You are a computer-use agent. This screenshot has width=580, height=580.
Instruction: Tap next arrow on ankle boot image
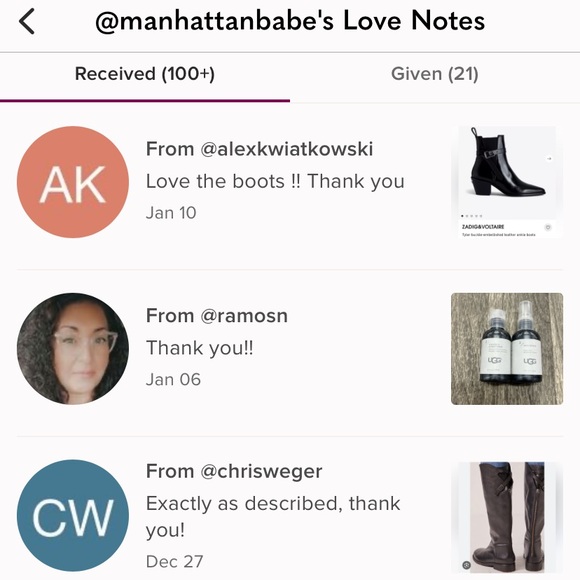[x=549, y=158]
